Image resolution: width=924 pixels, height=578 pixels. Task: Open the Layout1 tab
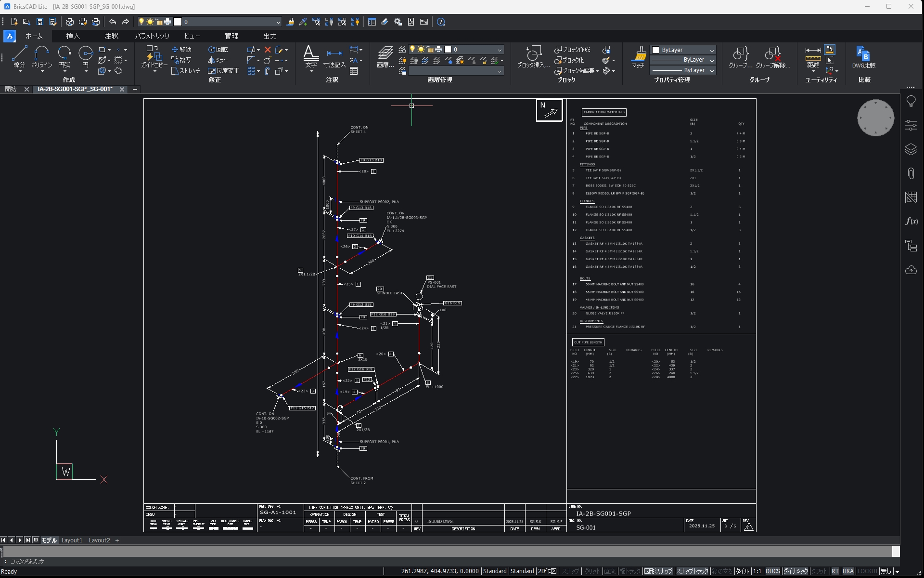72,540
